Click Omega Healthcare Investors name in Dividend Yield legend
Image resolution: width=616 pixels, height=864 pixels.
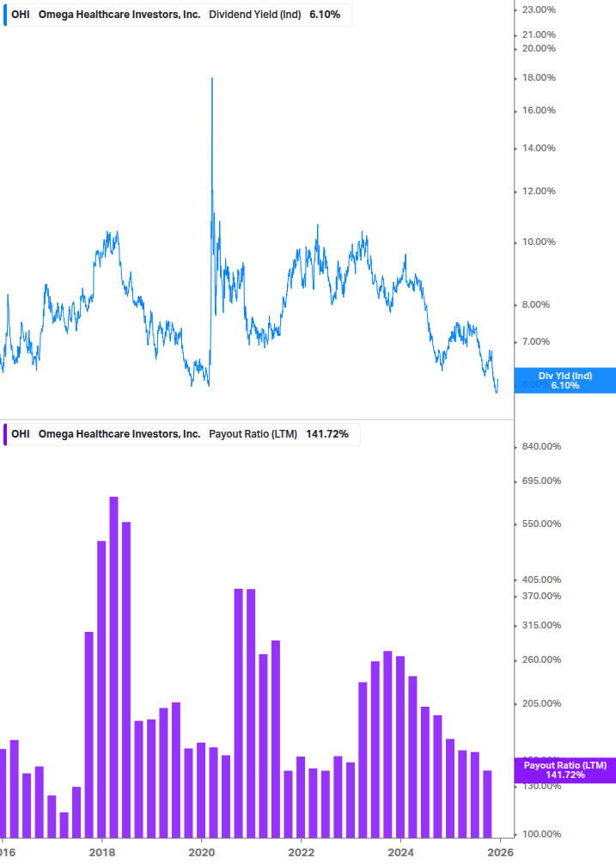pos(119,15)
